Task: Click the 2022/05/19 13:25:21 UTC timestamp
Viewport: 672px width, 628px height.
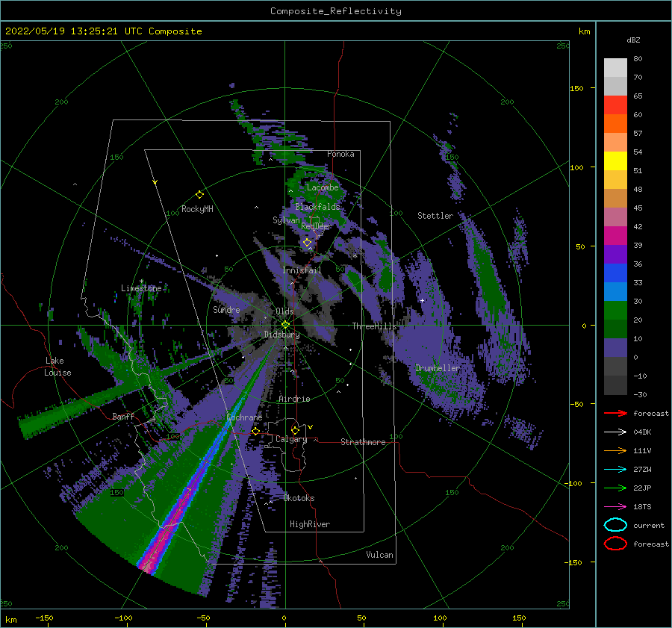Action: tap(103, 31)
